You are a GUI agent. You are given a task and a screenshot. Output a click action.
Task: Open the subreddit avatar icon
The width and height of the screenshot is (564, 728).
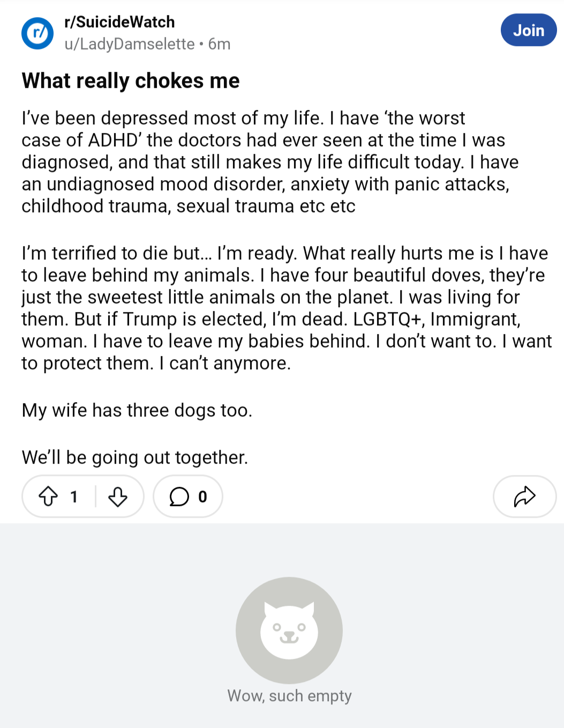37,33
